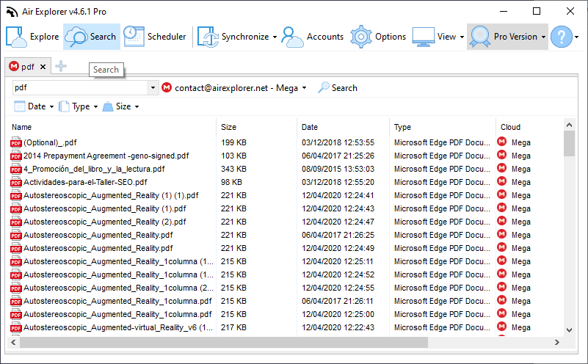Open the contact@airexplorer.net account dropdown
The height and width of the screenshot is (364, 588).
(x=304, y=88)
